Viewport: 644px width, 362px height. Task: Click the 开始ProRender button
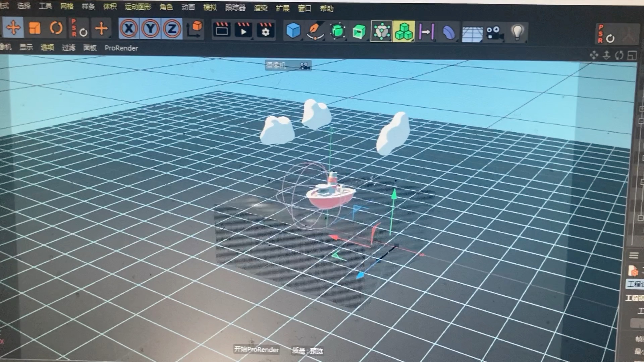pyautogui.click(x=257, y=350)
